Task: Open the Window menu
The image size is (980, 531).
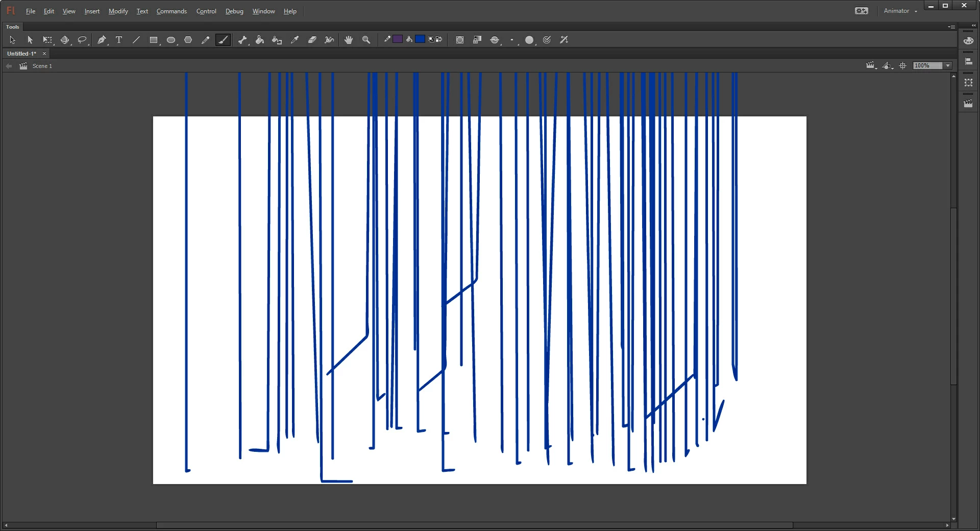Action: point(263,11)
